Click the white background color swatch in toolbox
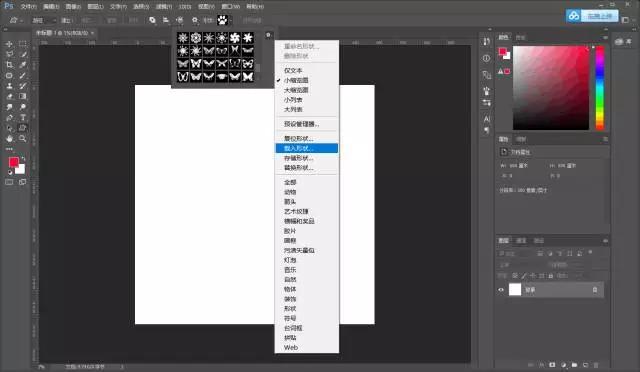 (21, 169)
